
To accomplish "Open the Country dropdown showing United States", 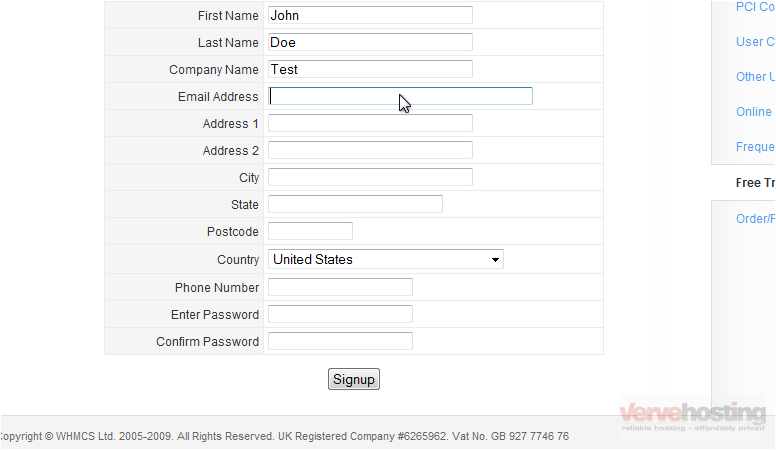I will coord(386,259).
